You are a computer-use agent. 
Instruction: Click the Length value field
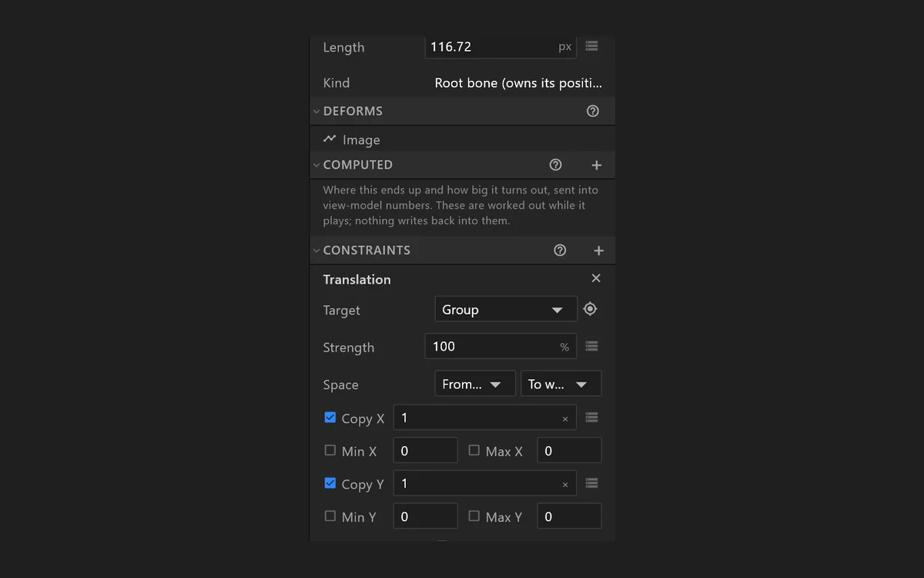coord(500,46)
